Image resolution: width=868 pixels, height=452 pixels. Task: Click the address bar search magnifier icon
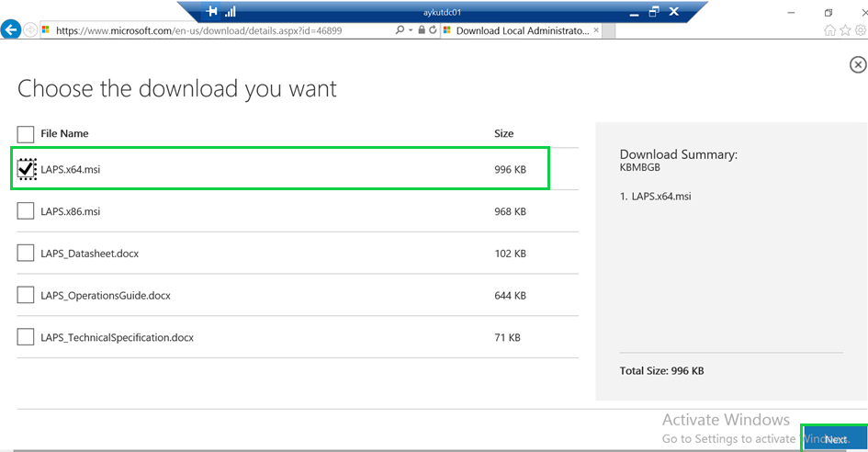point(400,30)
